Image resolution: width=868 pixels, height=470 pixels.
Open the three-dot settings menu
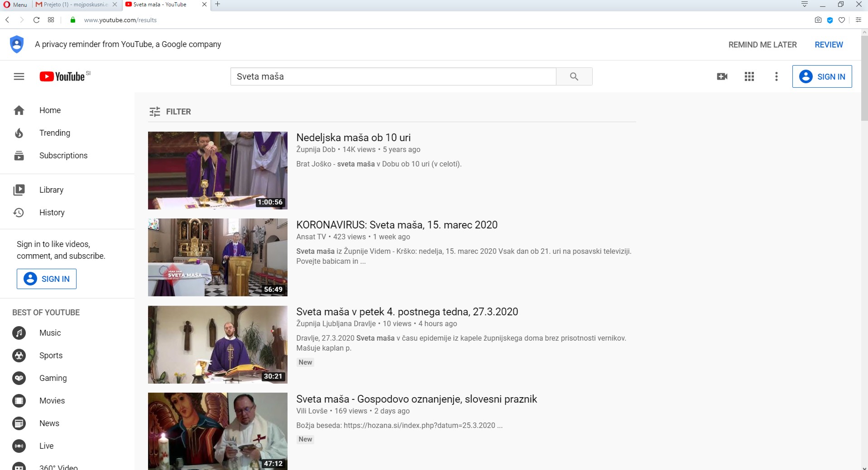[x=776, y=76]
